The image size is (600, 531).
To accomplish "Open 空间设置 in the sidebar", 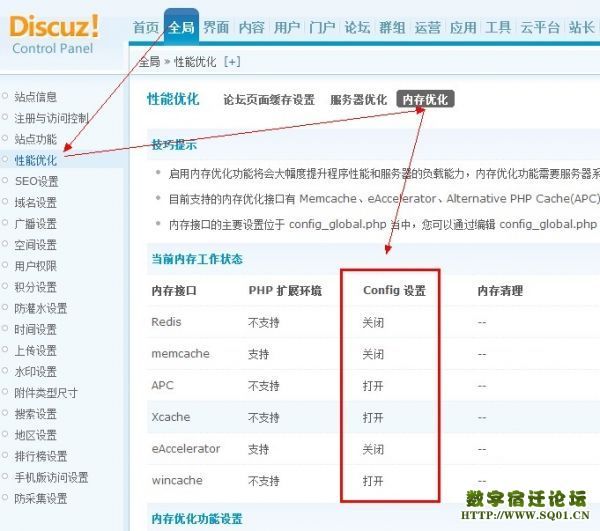I will (36, 244).
